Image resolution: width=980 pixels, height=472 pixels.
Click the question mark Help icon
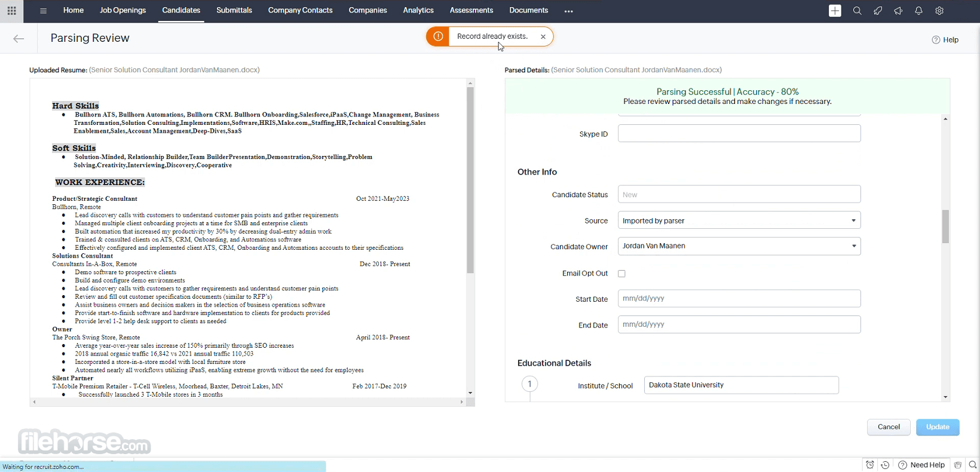936,40
